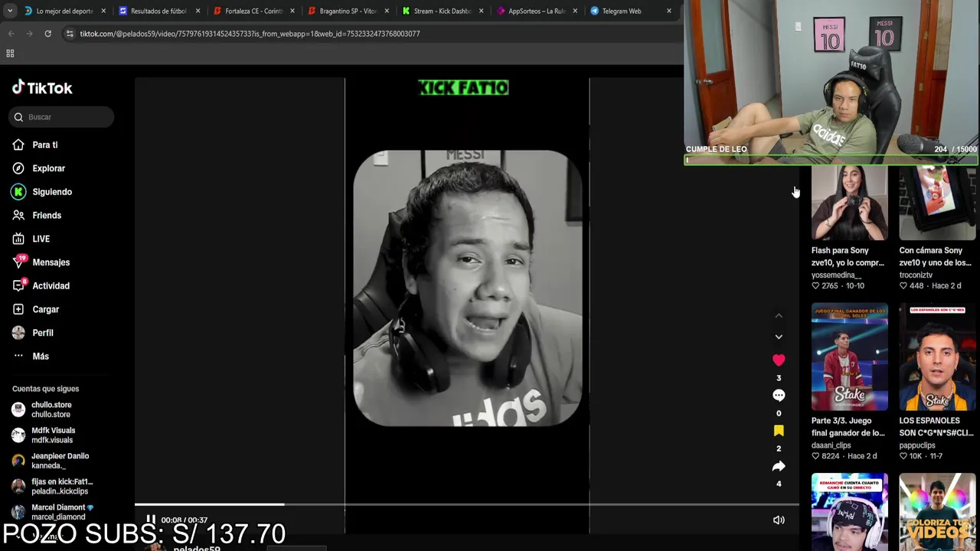Open the Komanche video thumbnail
Screen dimensions: 980x551
850,511
